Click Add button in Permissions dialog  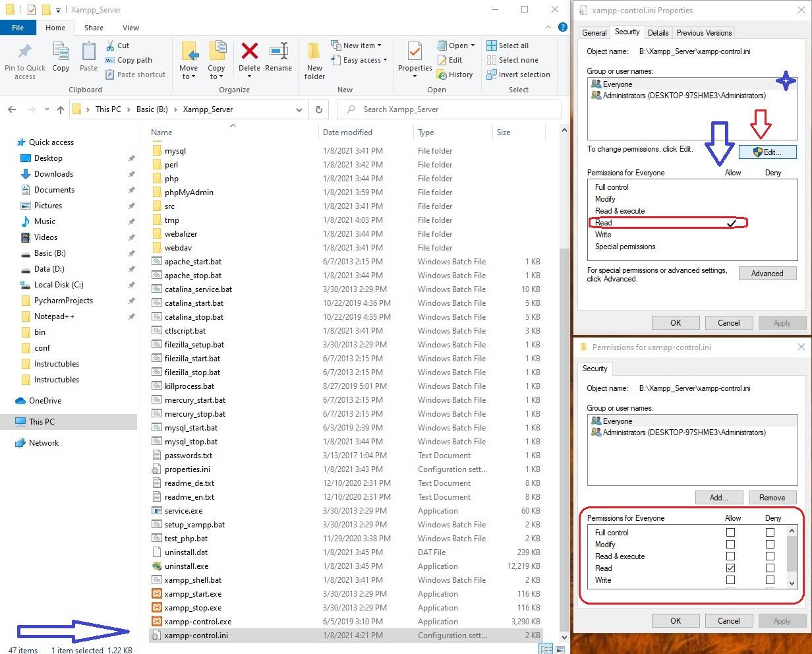(x=719, y=498)
